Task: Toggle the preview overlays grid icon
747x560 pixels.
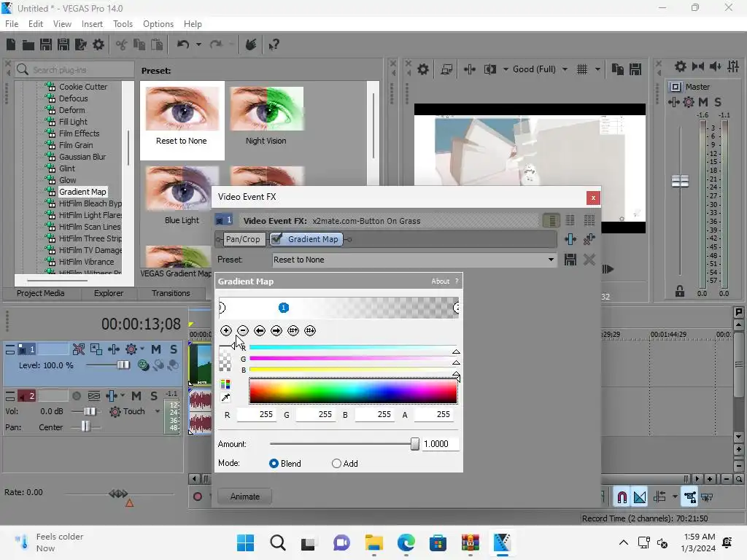Action: pyautogui.click(x=582, y=69)
